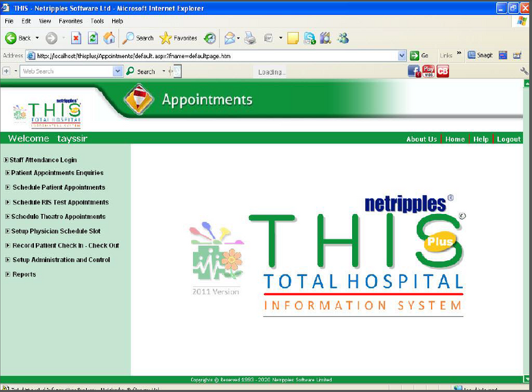Open the History toolbar icon
The image size is (532, 392).
[210, 38]
